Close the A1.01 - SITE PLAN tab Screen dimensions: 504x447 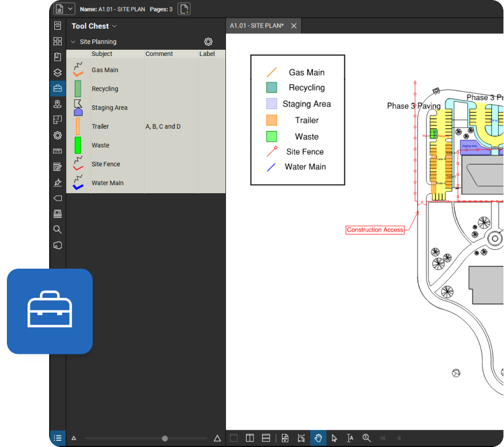tap(293, 26)
